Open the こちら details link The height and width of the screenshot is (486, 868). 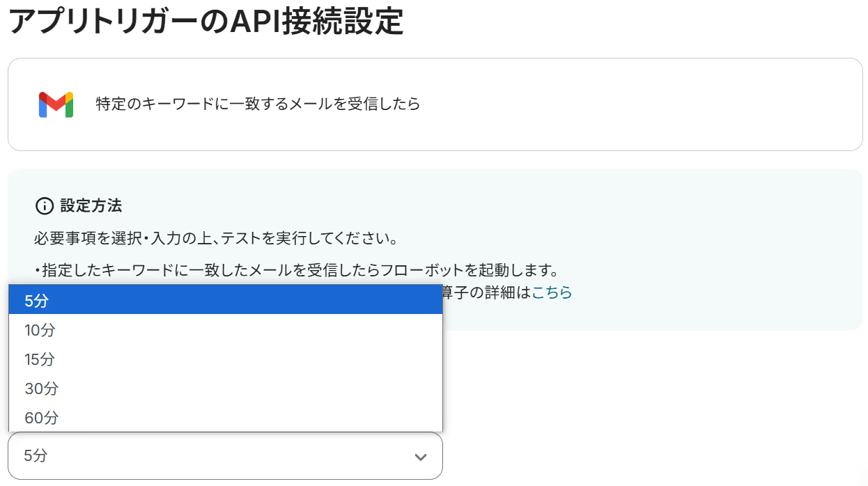click(x=552, y=292)
